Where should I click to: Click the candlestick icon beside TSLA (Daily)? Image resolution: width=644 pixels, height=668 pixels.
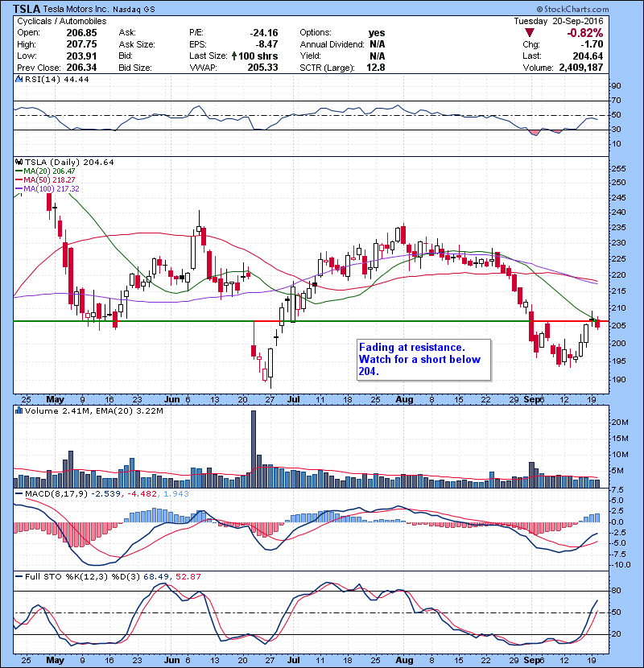pyautogui.click(x=19, y=163)
